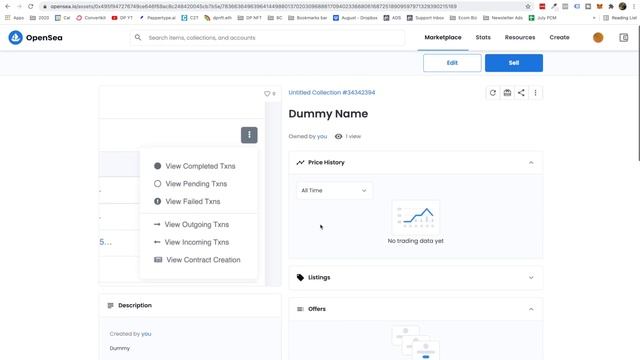Image resolution: width=640 pixels, height=360 pixels.
Task: Open the wallet icon in navbar
Action: [624, 38]
